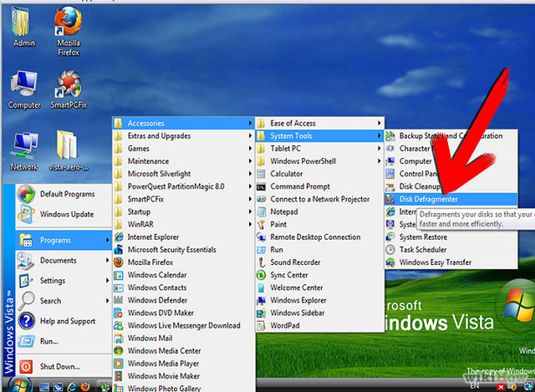This screenshot has width=535, height=392.
Task: Click the Task Scheduler clock icon
Action: pos(390,250)
